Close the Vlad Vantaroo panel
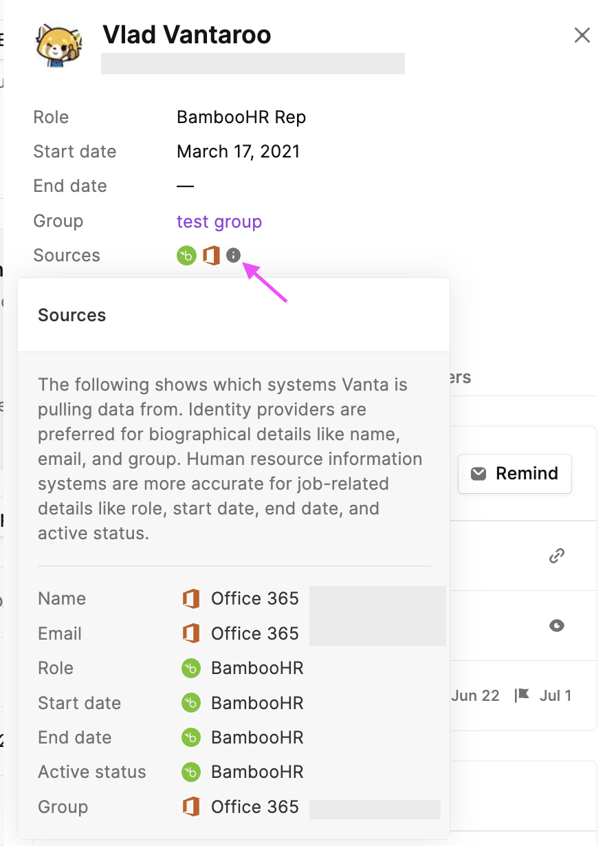Image resolution: width=616 pixels, height=846 pixels. [582, 35]
